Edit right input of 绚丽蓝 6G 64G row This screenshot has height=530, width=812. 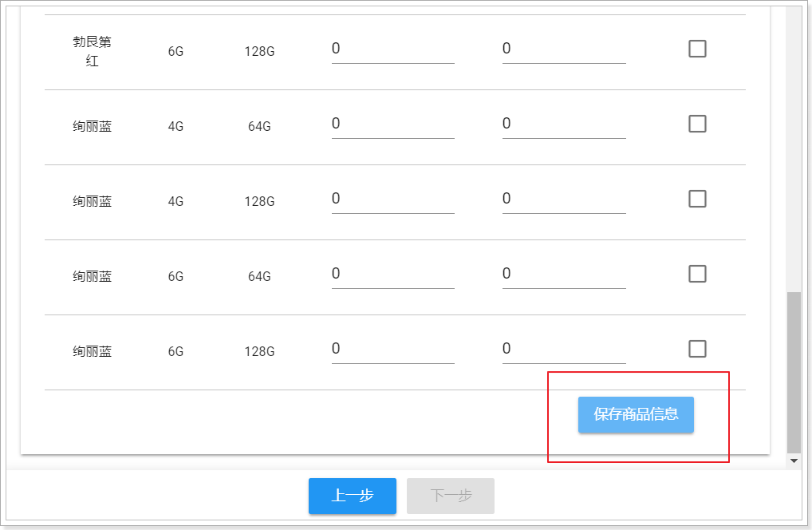[x=563, y=275]
